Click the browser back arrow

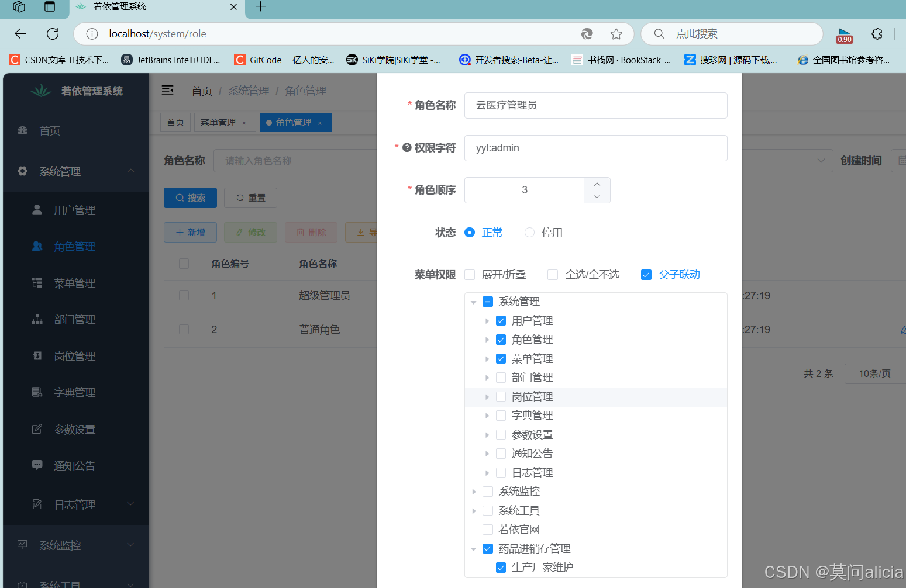tap(20, 34)
